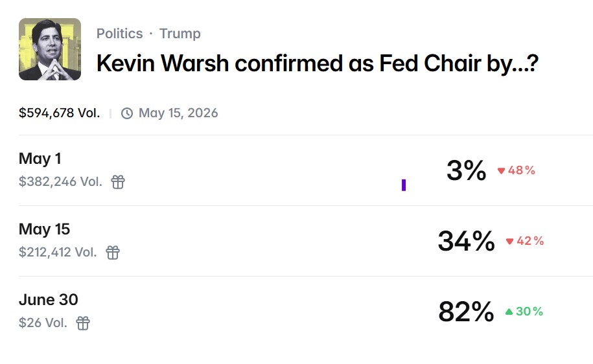Click the Kevin Warsh Fed Chair title
The height and width of the screenshot is (364, 593).
point(317,63)
